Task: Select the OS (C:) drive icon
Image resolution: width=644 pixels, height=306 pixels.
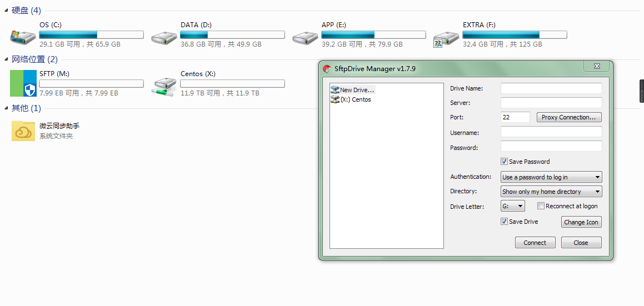Action: tap(22, 36)
